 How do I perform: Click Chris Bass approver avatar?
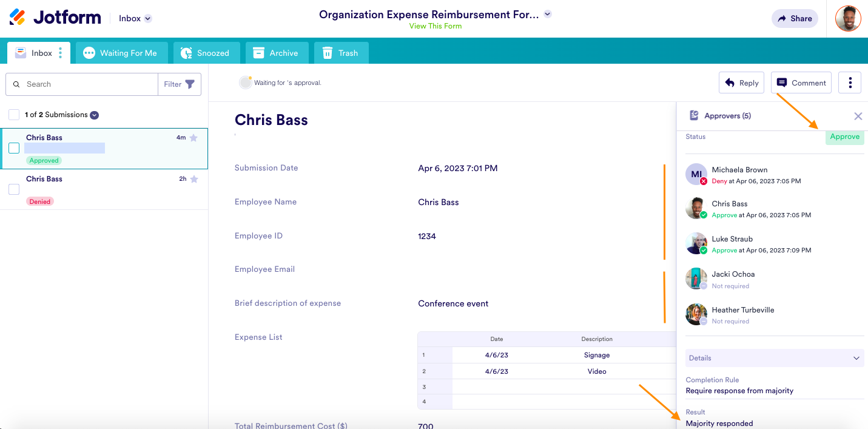(696, 208)
